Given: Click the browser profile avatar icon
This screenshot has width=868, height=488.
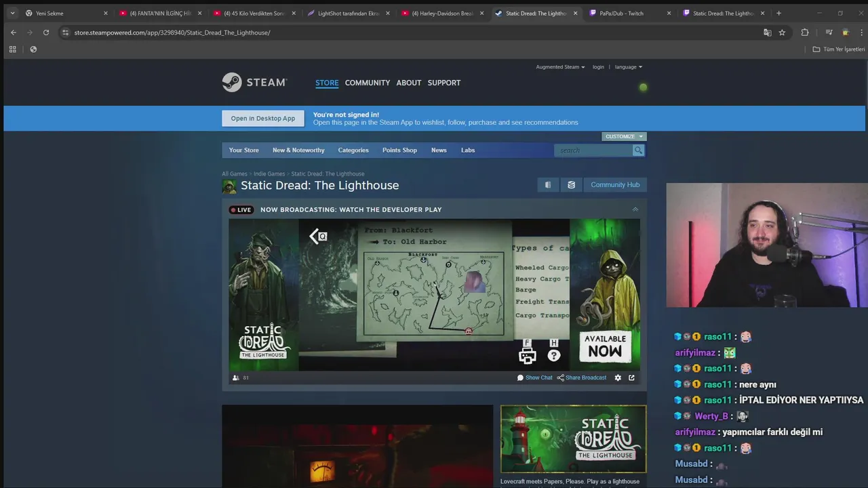Looking at the screenshot, I should pyautogui.click(x=845, y=33).
